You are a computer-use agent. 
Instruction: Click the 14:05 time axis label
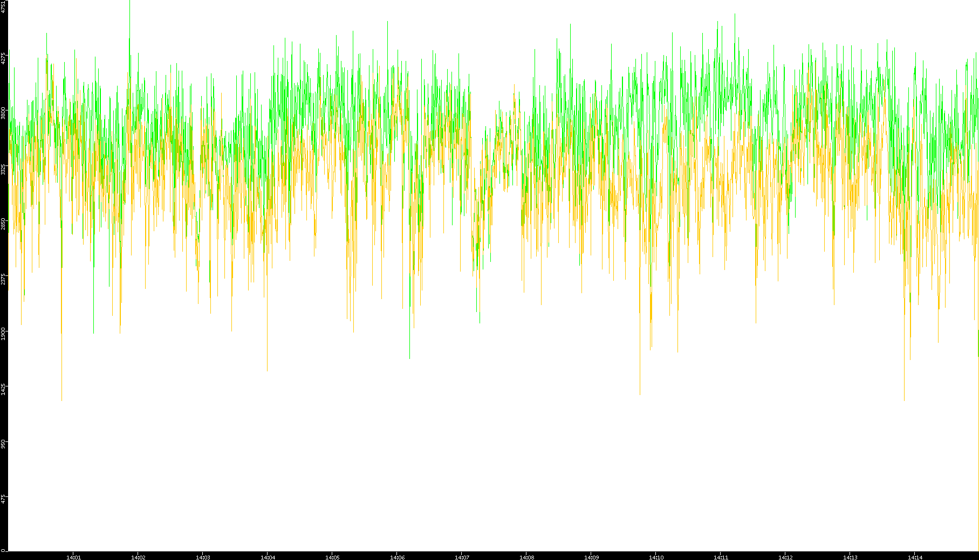coord(332,557)
